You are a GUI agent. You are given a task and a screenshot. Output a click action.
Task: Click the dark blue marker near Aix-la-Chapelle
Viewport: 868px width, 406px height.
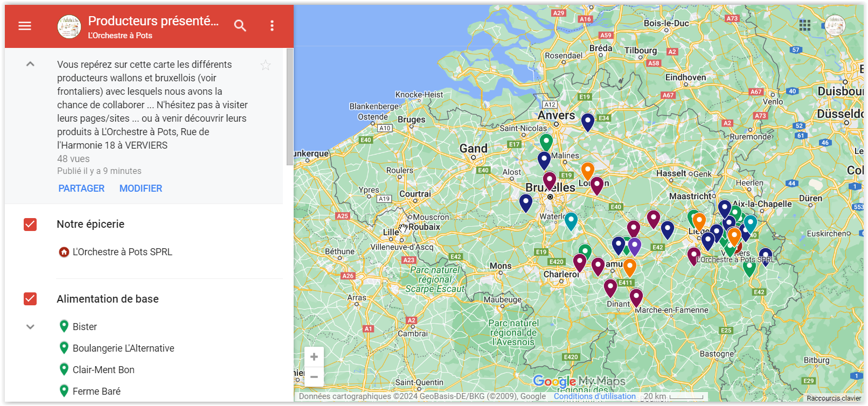pos(725,208)
